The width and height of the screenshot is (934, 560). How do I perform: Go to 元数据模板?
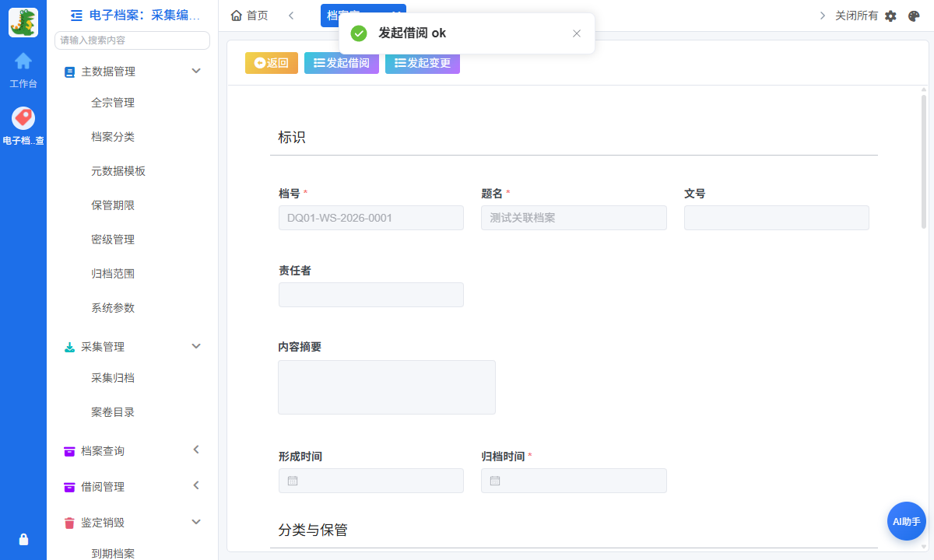118,171
